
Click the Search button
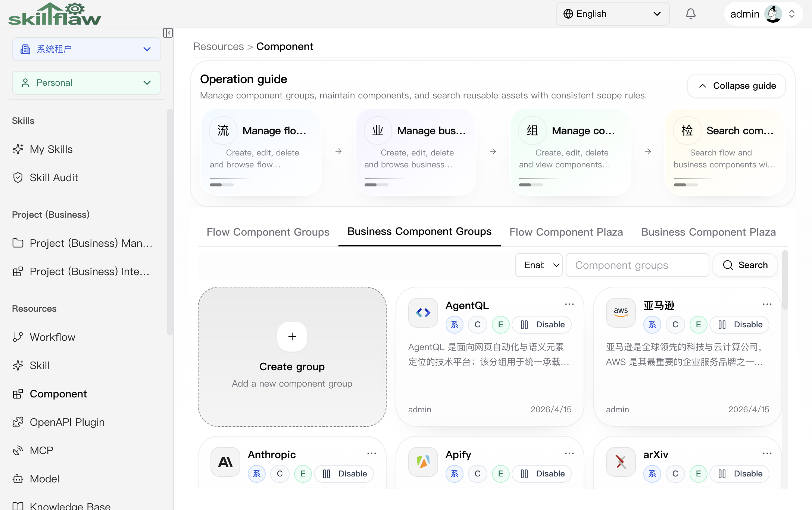point(745,265)
